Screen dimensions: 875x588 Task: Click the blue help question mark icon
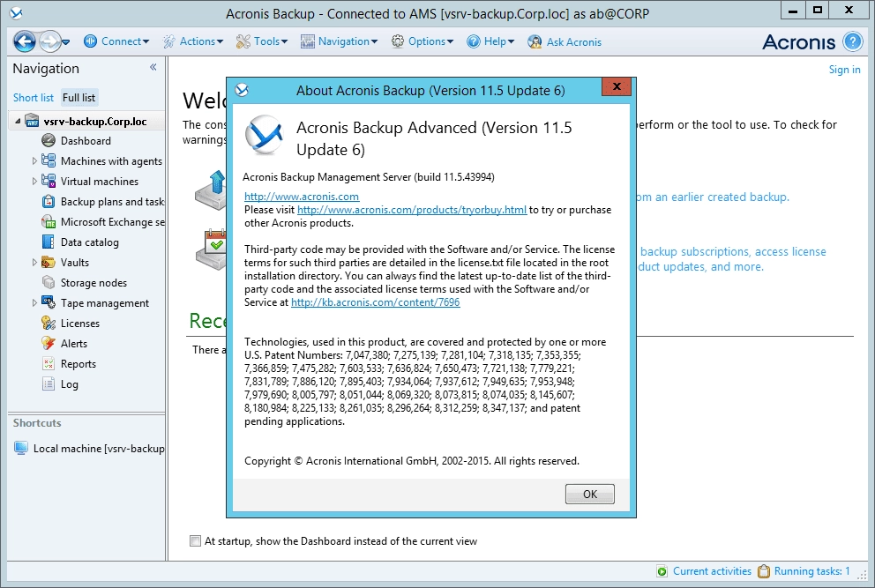click(853, 41)
